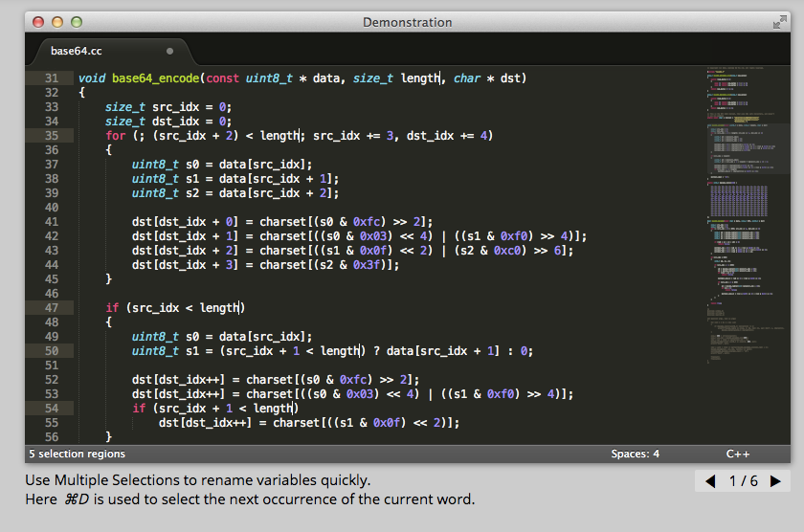Click the "void" keyword on line 31
The image size is (804, 532).
click(92, 78)
